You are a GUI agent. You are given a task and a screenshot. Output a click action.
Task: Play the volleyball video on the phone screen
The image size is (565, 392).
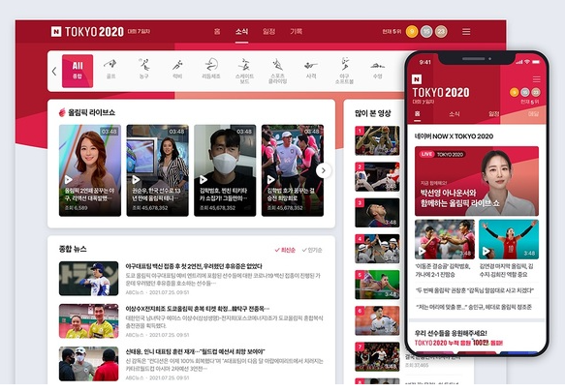click(x=509, y=239)
